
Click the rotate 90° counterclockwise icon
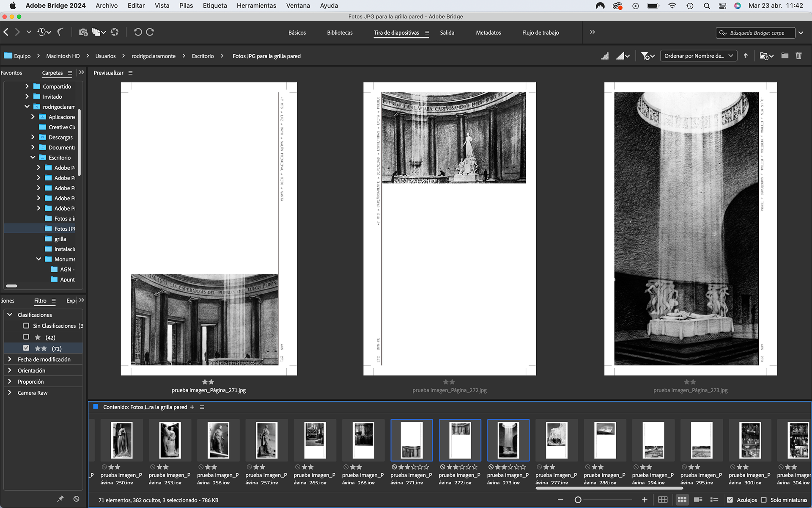(137, 32)
